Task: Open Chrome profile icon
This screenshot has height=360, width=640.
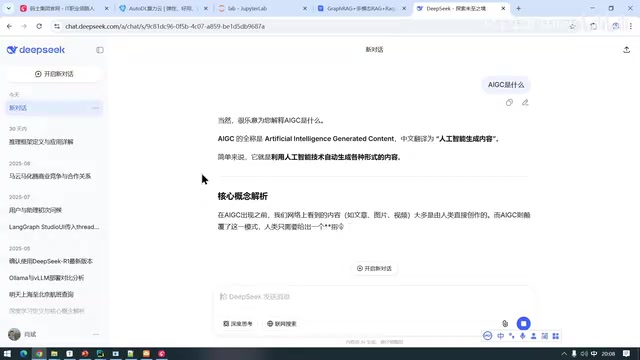Action: pyautogui.click(x=616, y=26)
